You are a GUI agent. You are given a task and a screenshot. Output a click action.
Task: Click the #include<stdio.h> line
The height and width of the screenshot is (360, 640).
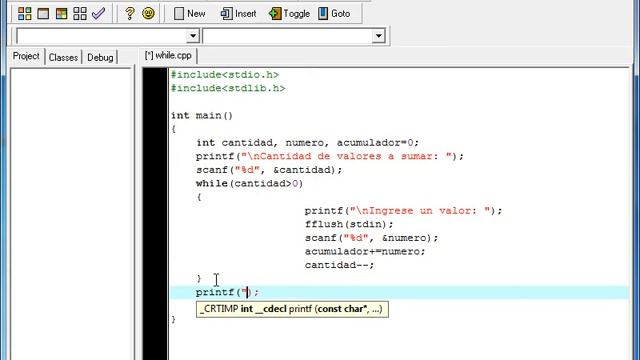pos(225,75)
